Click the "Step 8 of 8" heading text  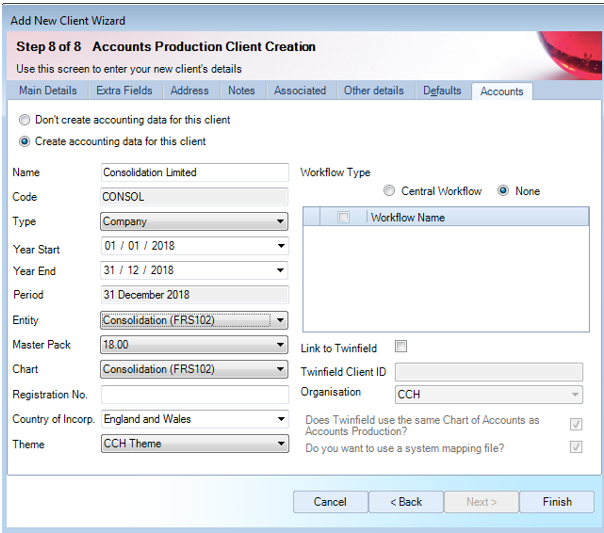pos(49,47)
